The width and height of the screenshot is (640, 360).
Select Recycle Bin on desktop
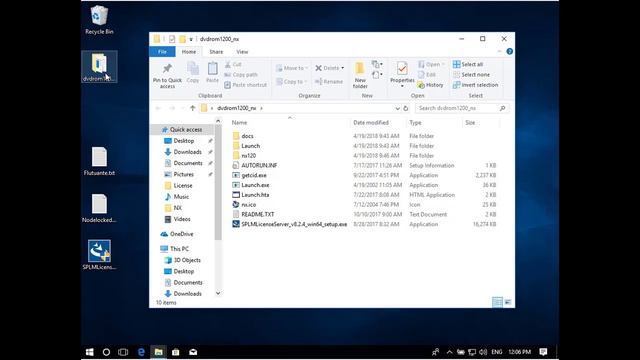pos(99,20)
